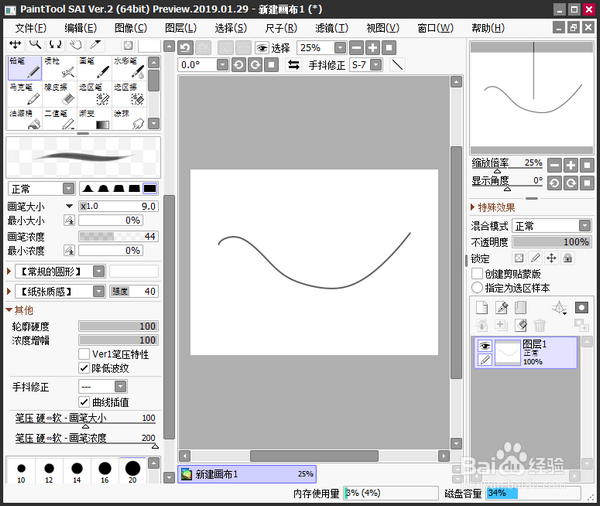Open the 【常规的圆形】 brush shape dropdown
Viewport: 600px width, 506px height.
[99, 271]
